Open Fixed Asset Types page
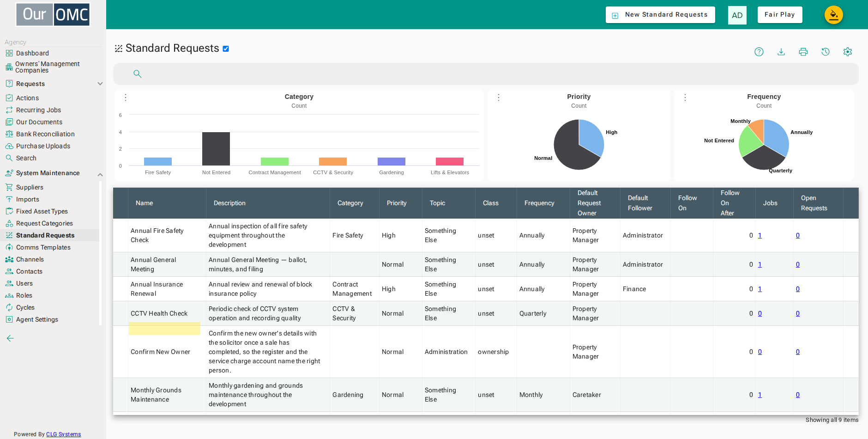The height and width of the screenshot is (439, 868). [x=42, y=211]
